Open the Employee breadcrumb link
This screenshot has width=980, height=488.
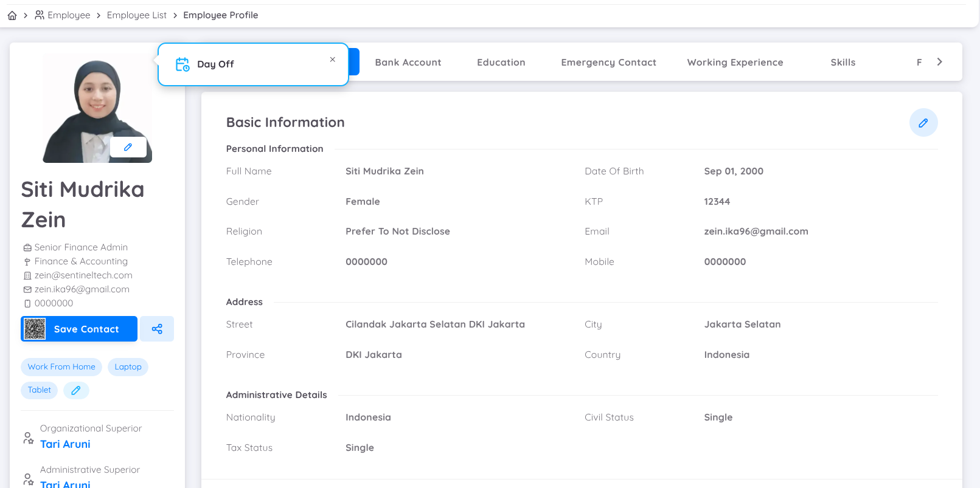click(63, 15)
